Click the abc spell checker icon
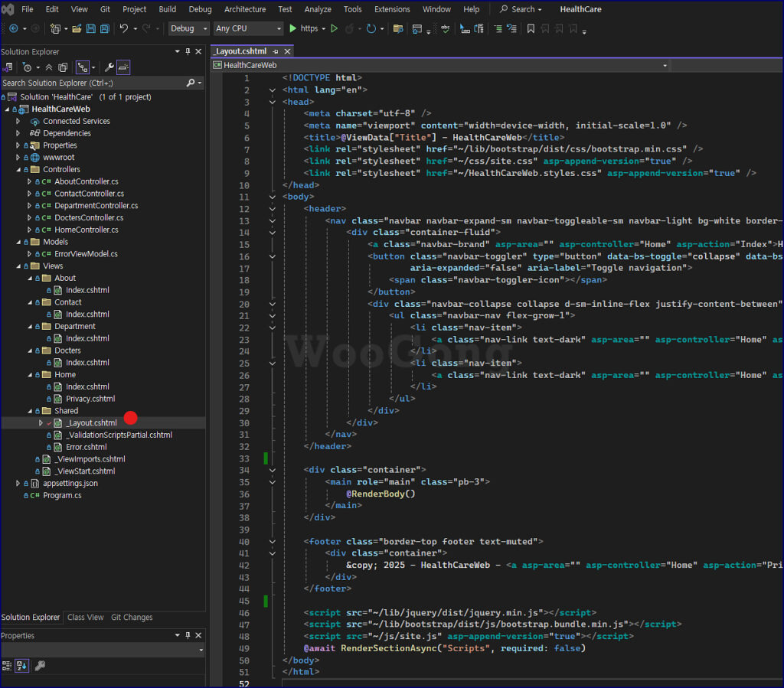 [445, 28]
